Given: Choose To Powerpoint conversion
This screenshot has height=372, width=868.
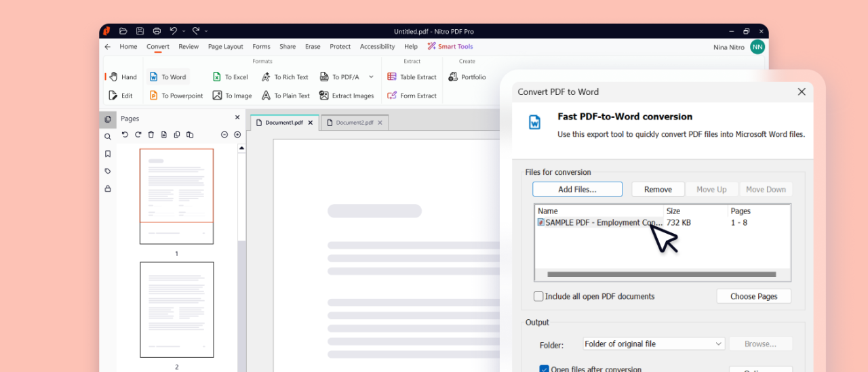Looking at the screenshot, I should tap(176, 96).
